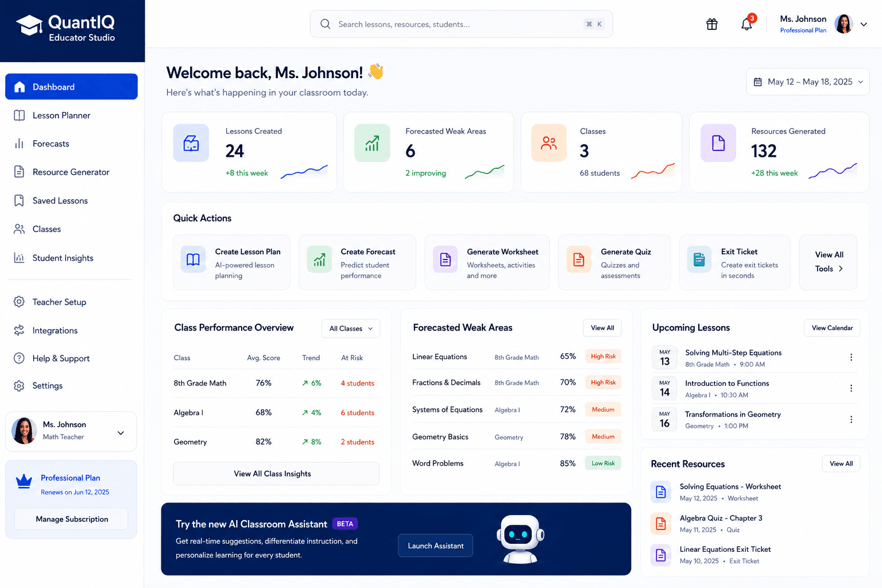Click the QuantIQ graduation cap logo
Screen dimensions: 882x588
(x=29, y=25)
